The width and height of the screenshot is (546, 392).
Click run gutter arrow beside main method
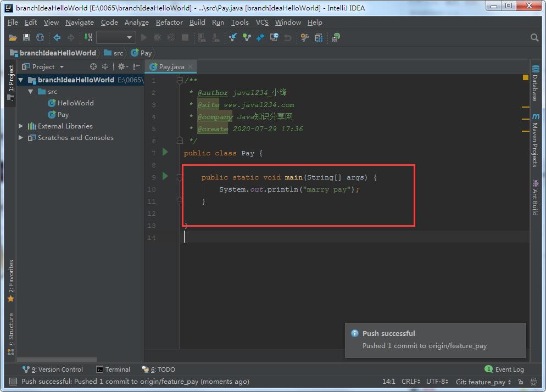click(x=165, y=176)
